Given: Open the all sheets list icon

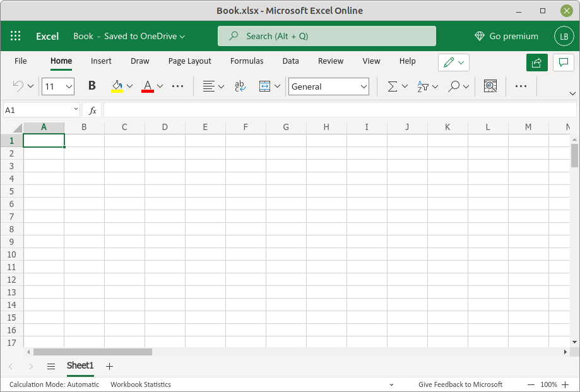Looking at the screenshot, I should click(x=51, y=367).
